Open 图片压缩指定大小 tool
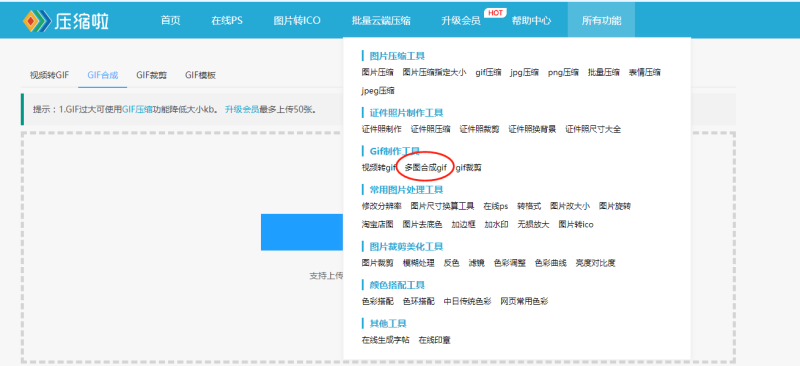This screenshot has height=366, width=800. pyautogui.click(x=434, y=72)
